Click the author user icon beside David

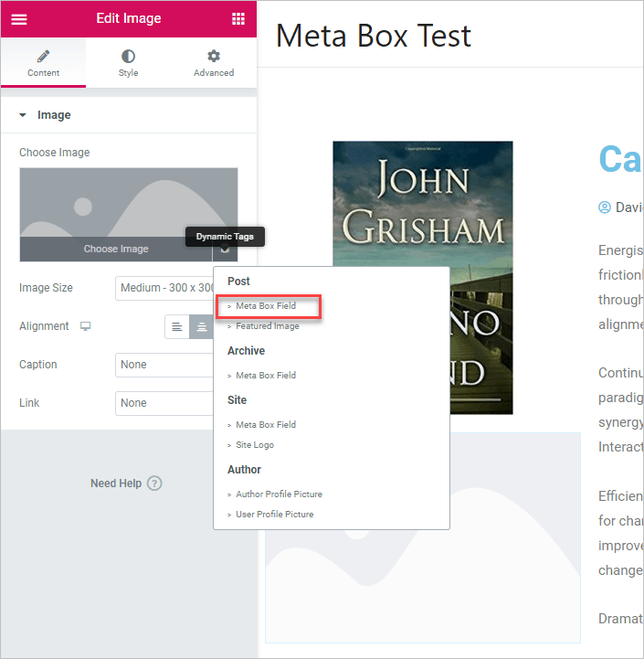point(605,207)
